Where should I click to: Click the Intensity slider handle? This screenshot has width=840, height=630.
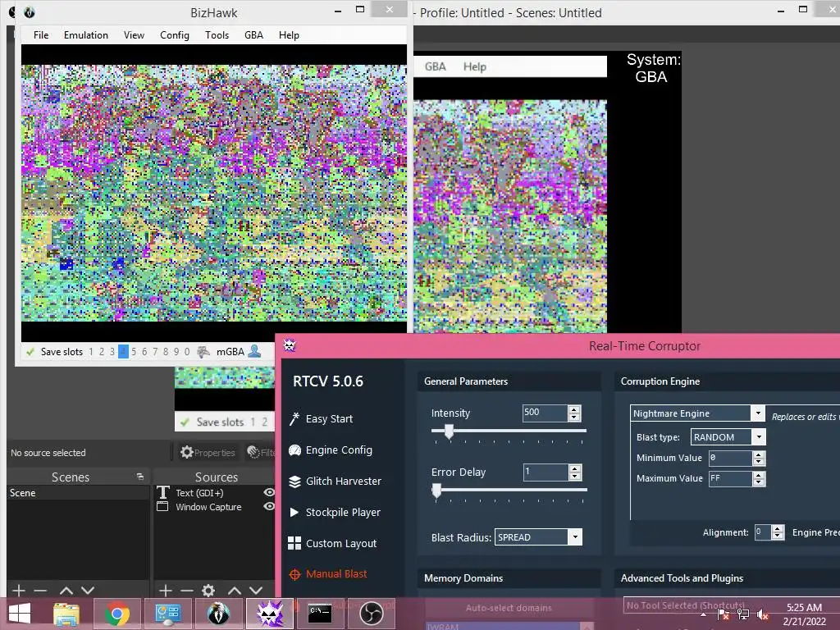click(x=449, y=431)
